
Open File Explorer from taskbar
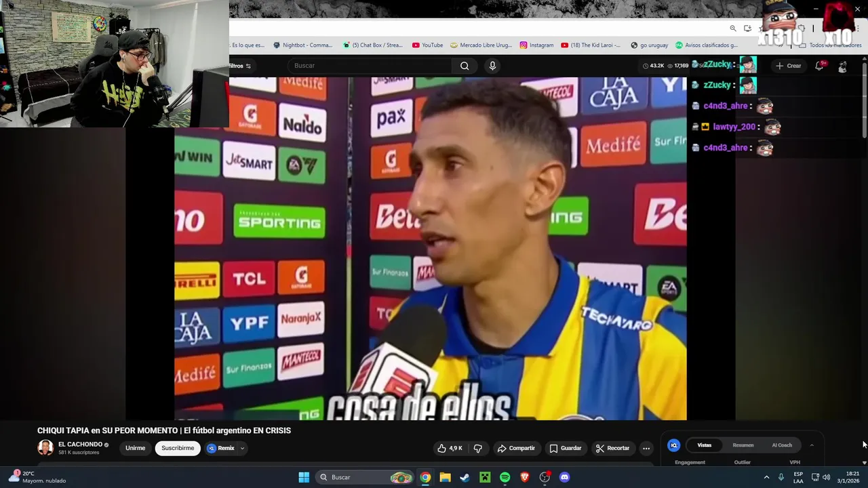point(445,477)
